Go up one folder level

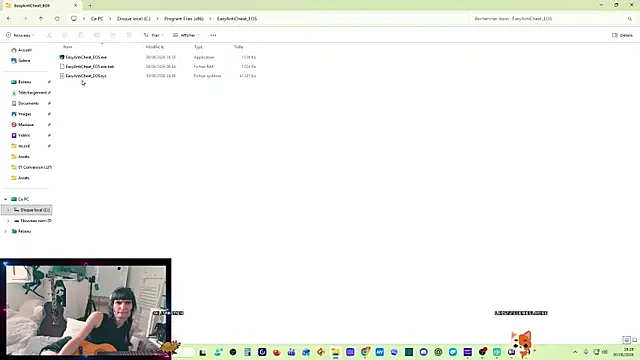click(41, 18)
